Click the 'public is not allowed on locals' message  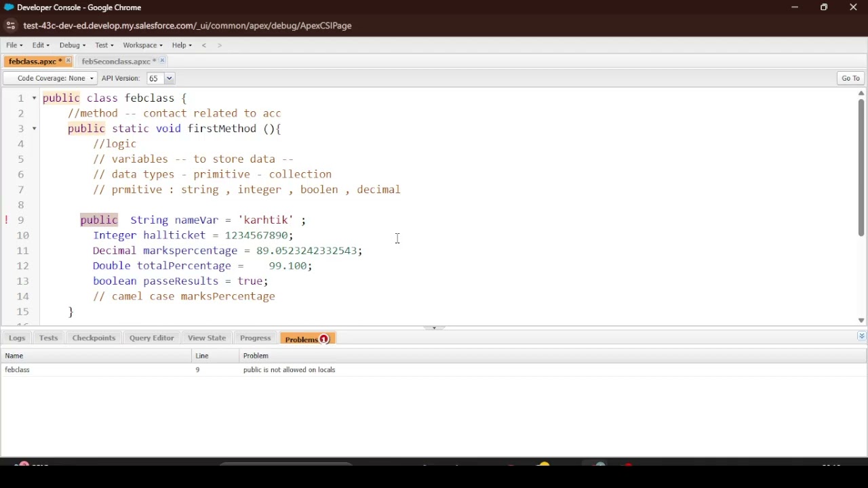pyautogui.click(x=290, y=370)
